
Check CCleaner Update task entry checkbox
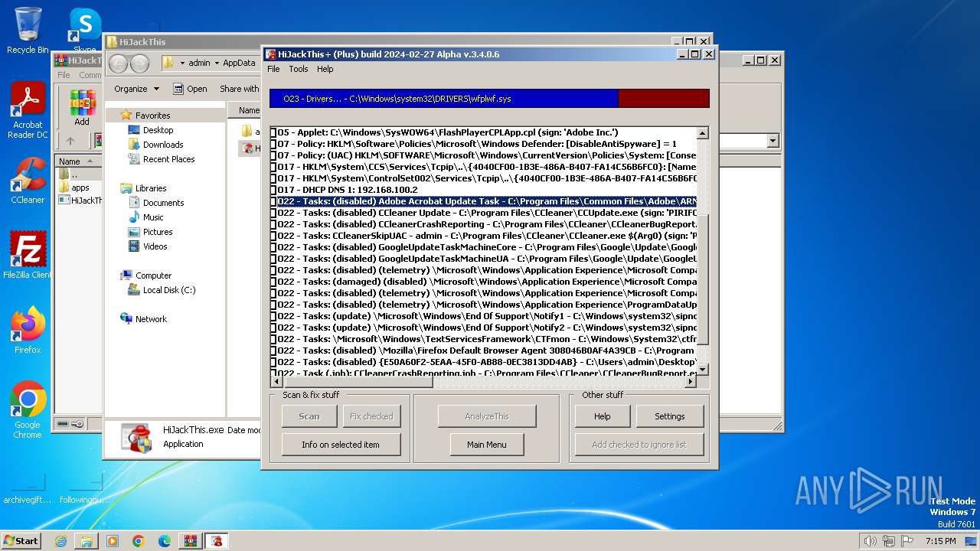coord(273,213)
